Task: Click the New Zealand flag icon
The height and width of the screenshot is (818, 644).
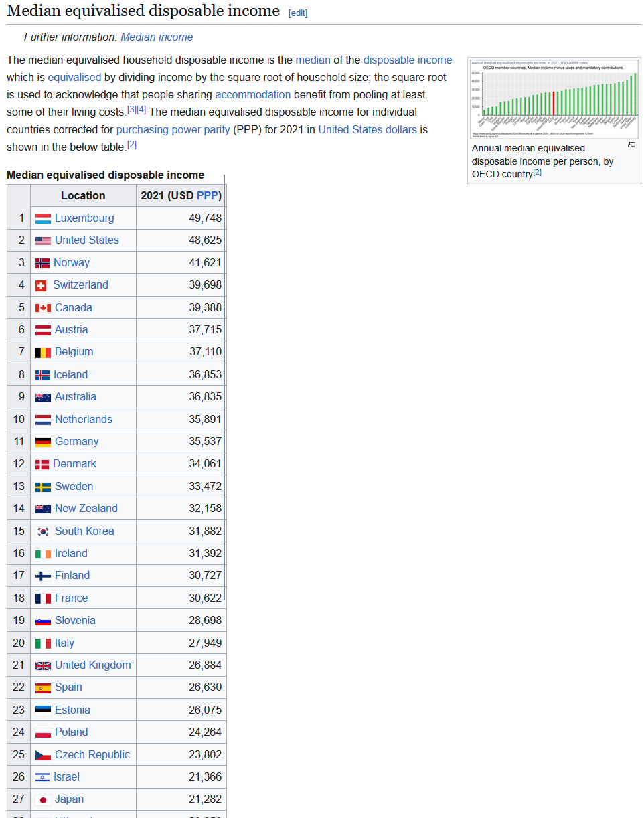Action: (43, 509)
